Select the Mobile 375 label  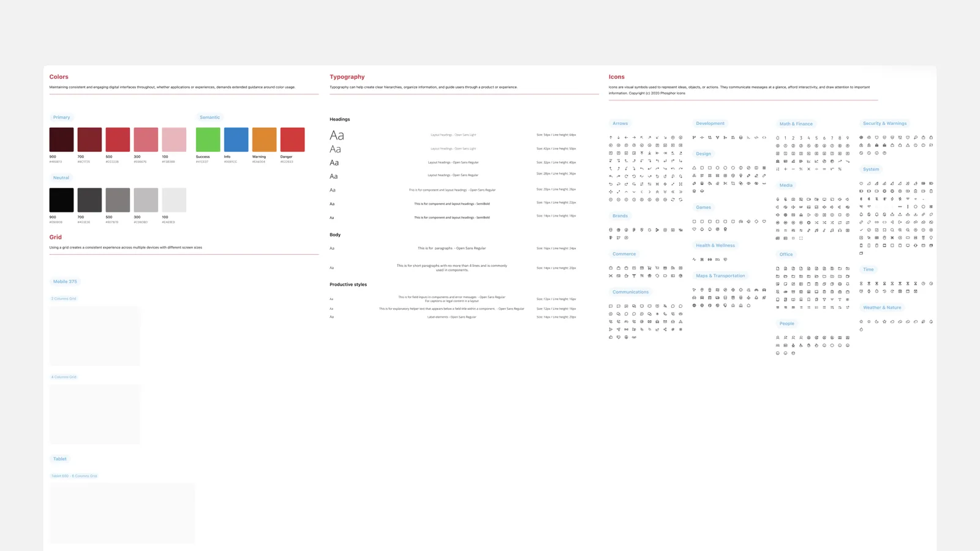pos(65,282)
